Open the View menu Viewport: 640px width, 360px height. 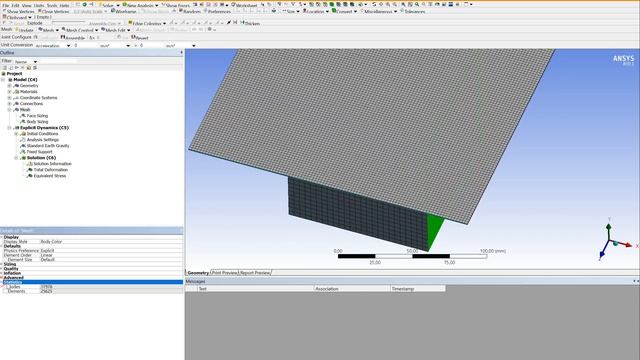click(26, 6)
